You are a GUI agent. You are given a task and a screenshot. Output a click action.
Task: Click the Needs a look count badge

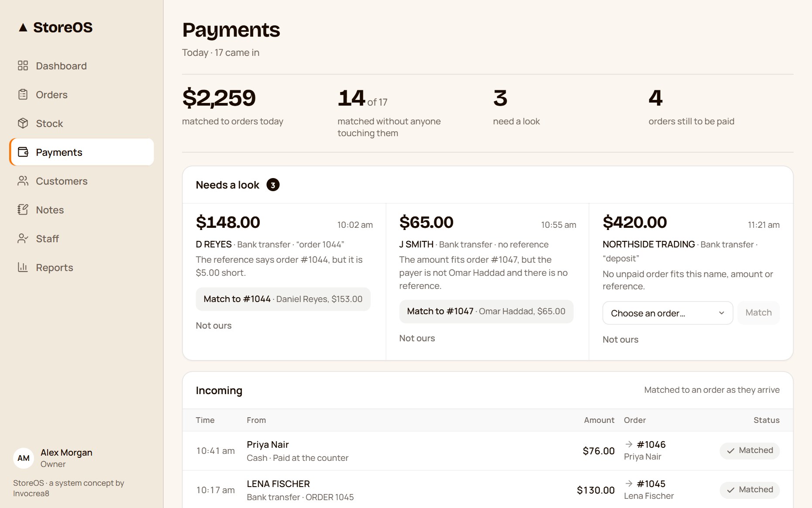click(x=273, y=185)
